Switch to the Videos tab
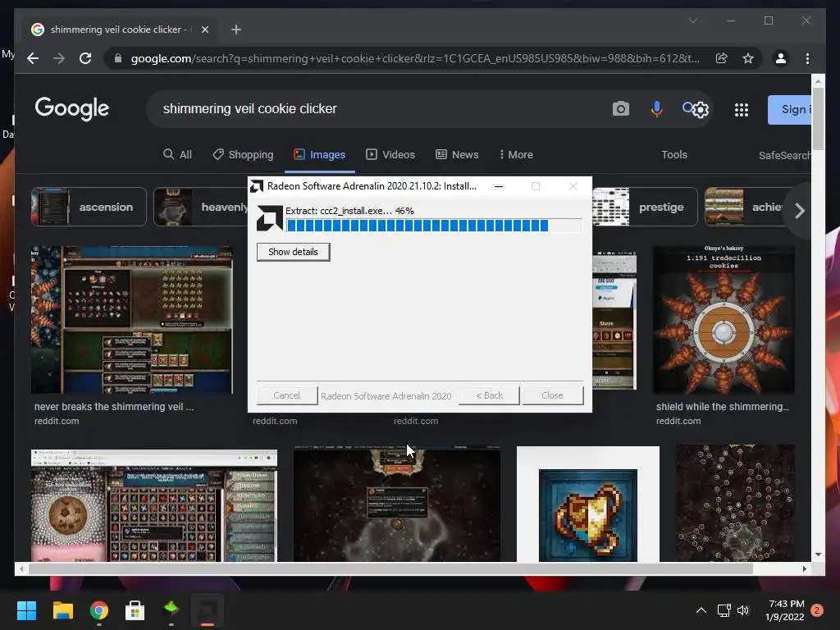This screenshot has height=630, width=840. coord(390,154)
